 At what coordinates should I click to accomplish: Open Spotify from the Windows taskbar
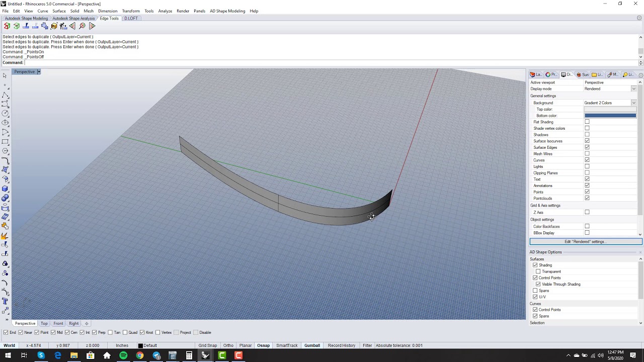pyautogui.click(x=123, y=355)
